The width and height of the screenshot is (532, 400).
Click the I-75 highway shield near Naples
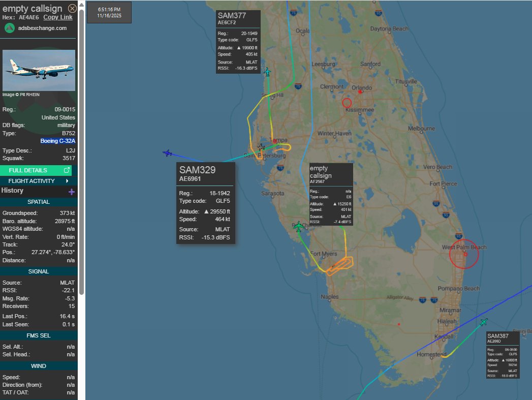coord(422,300)
